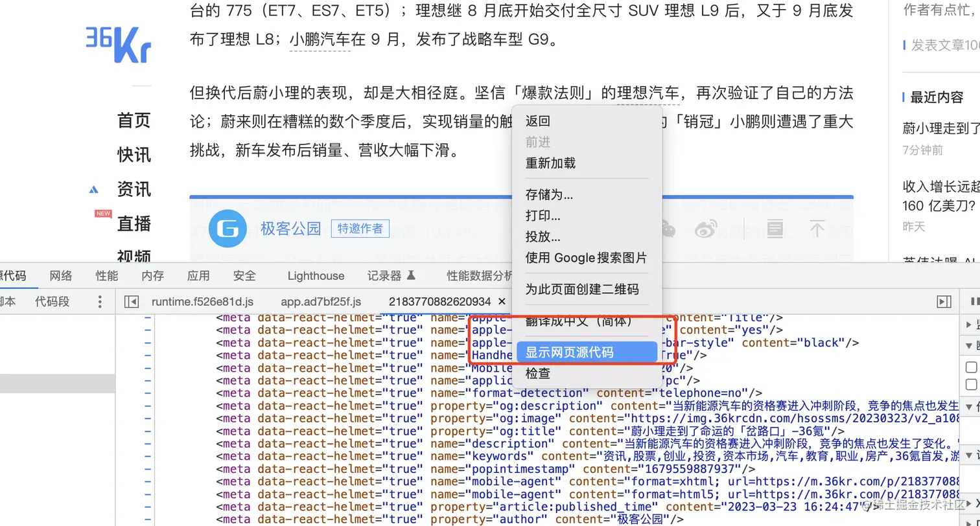Click the back-to-top arrow icon
980x526 pixels.
[817, 228]
